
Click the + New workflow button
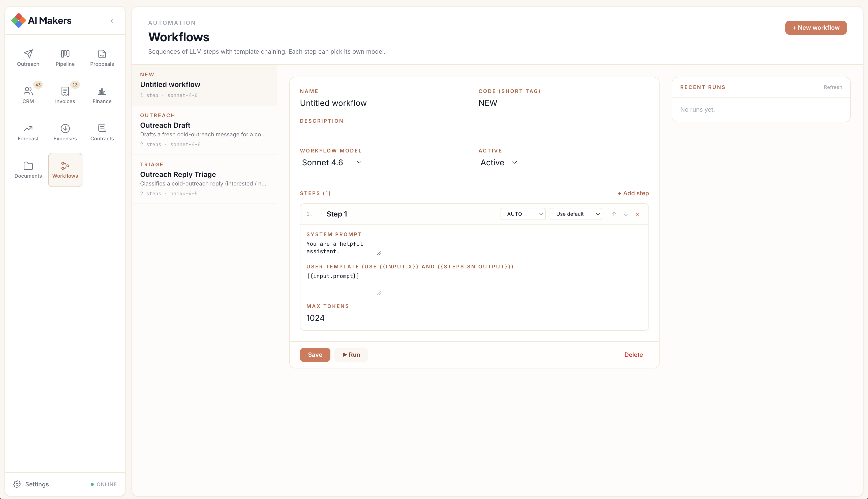816,28
